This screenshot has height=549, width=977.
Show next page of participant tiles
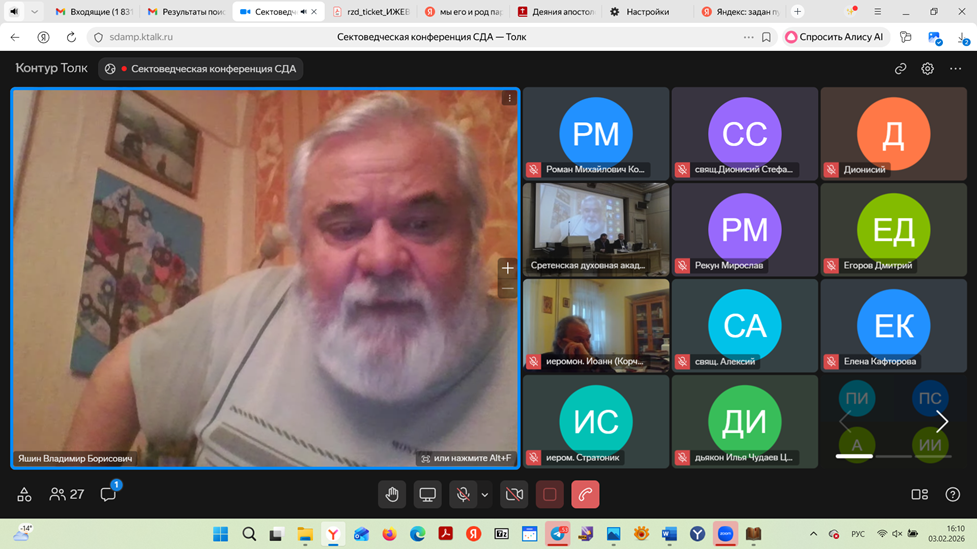pyautogui.click(x=941, y=422)
